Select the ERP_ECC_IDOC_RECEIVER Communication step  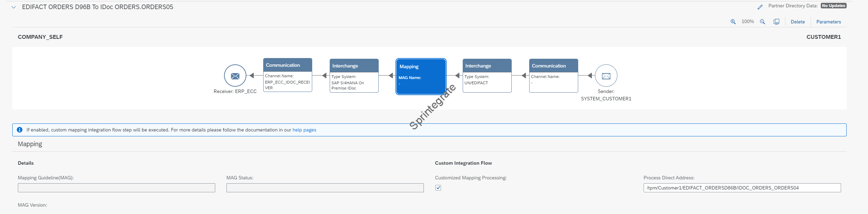(287, 75)
